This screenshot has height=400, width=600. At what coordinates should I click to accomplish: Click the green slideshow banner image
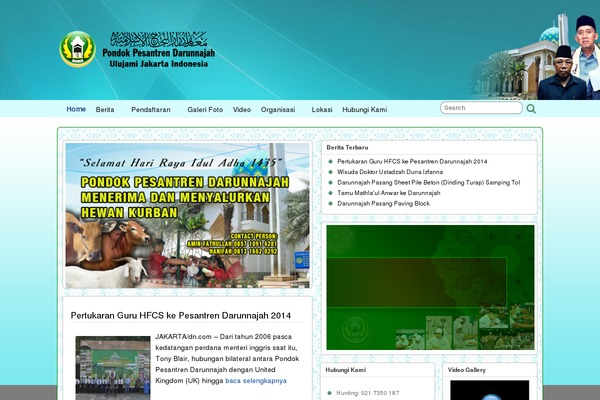pyautogui.click(x=430, y=287)
